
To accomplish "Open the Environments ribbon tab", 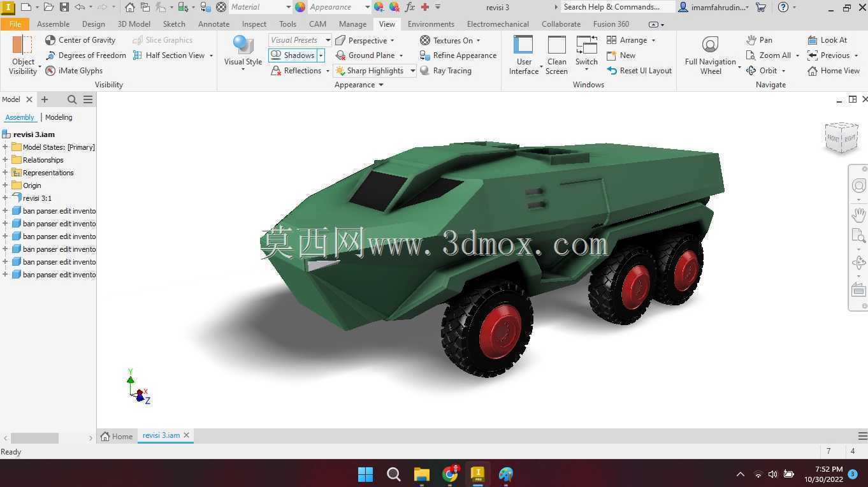I will (431, 24).
